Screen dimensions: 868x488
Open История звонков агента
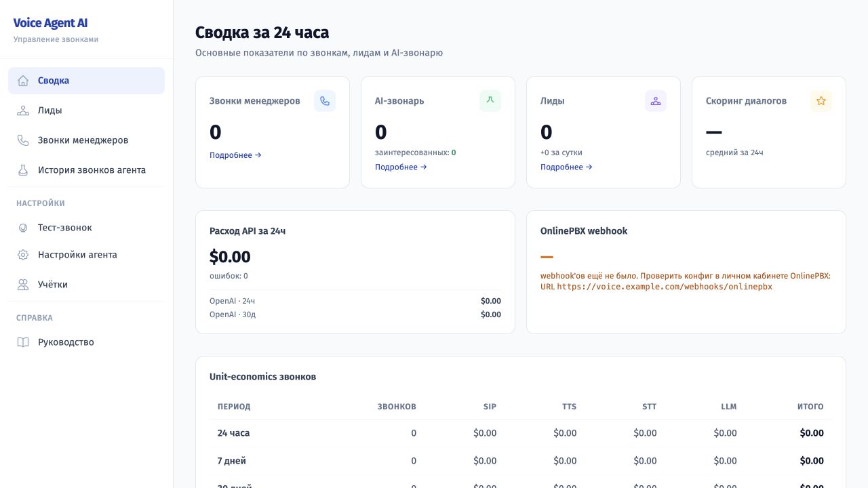point(86,170)
